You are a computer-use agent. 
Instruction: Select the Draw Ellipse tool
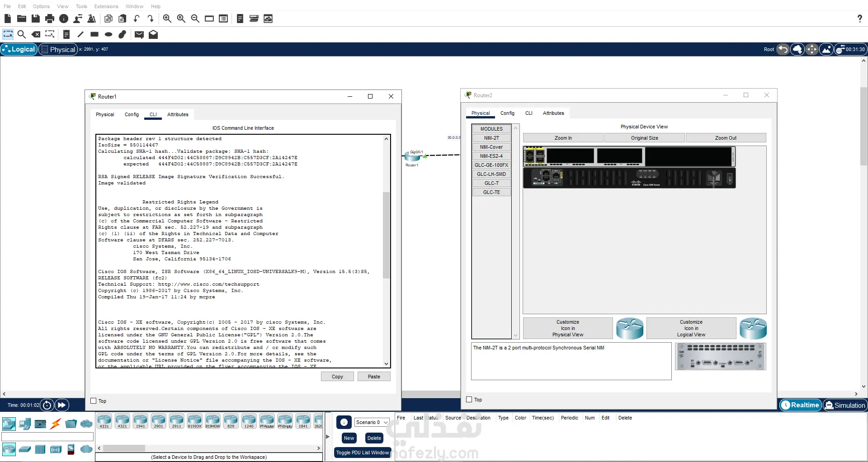click(108, 34)
